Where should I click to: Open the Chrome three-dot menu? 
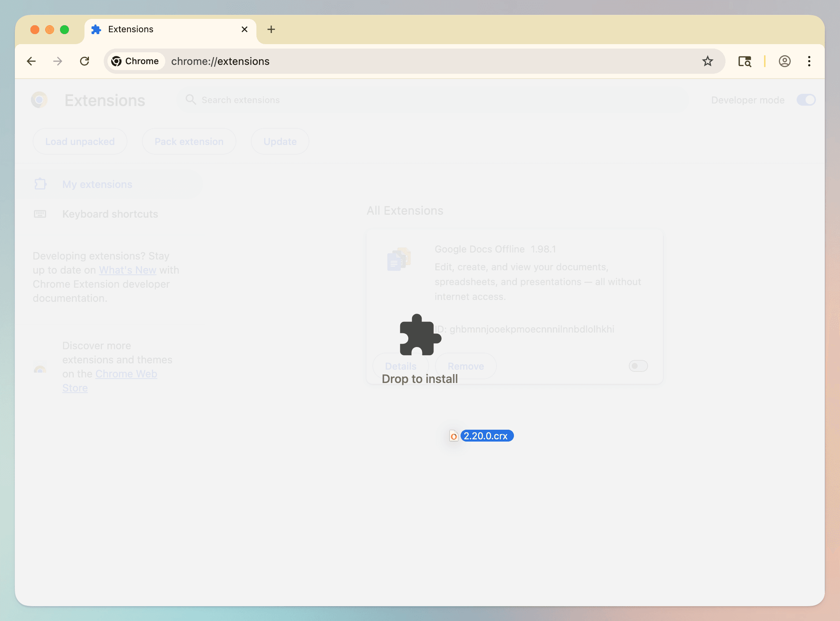click(x=809, y=61)
